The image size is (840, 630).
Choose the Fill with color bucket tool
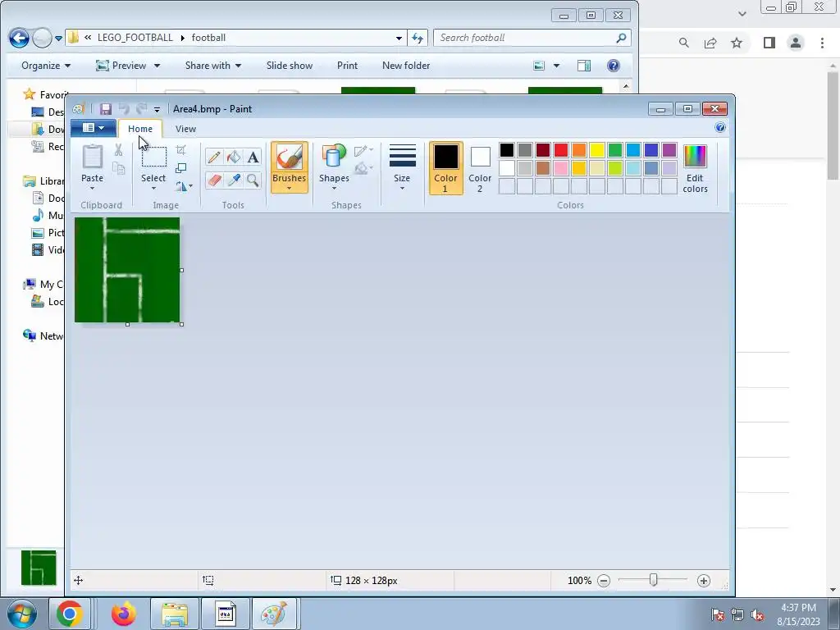(x=234, y=157)
